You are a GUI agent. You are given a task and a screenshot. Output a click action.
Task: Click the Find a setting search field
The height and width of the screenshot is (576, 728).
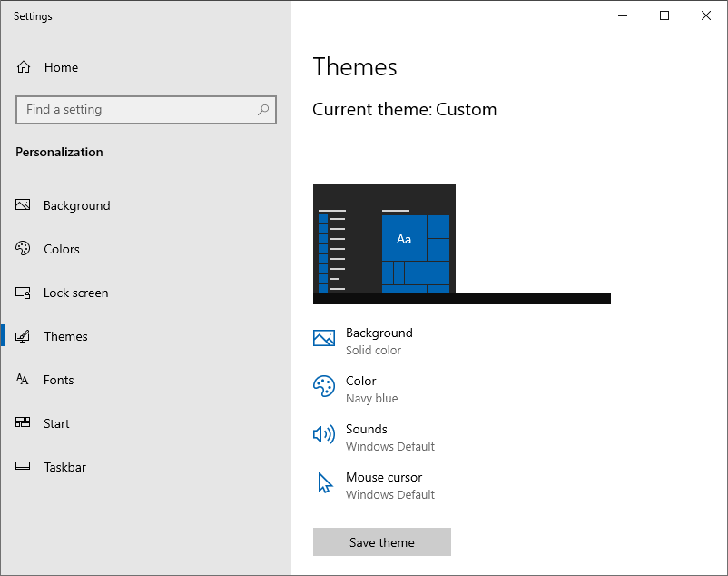click(146, 110)
